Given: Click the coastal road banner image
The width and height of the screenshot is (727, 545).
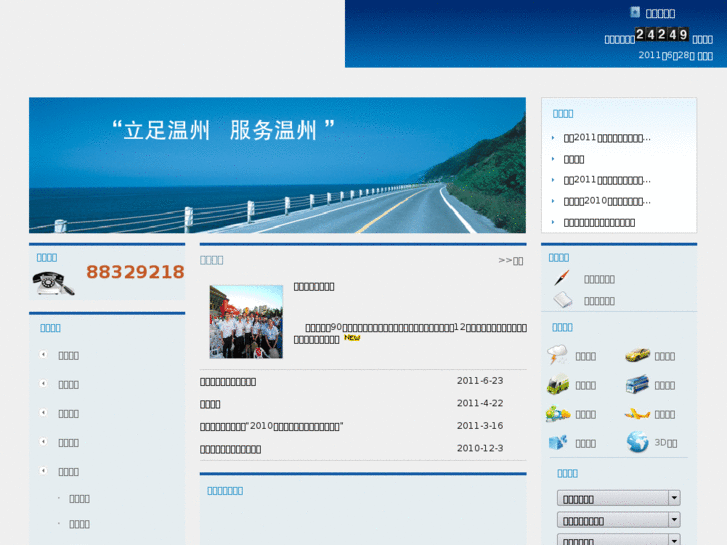Looking at the screenshot, I should click(277, 165).
